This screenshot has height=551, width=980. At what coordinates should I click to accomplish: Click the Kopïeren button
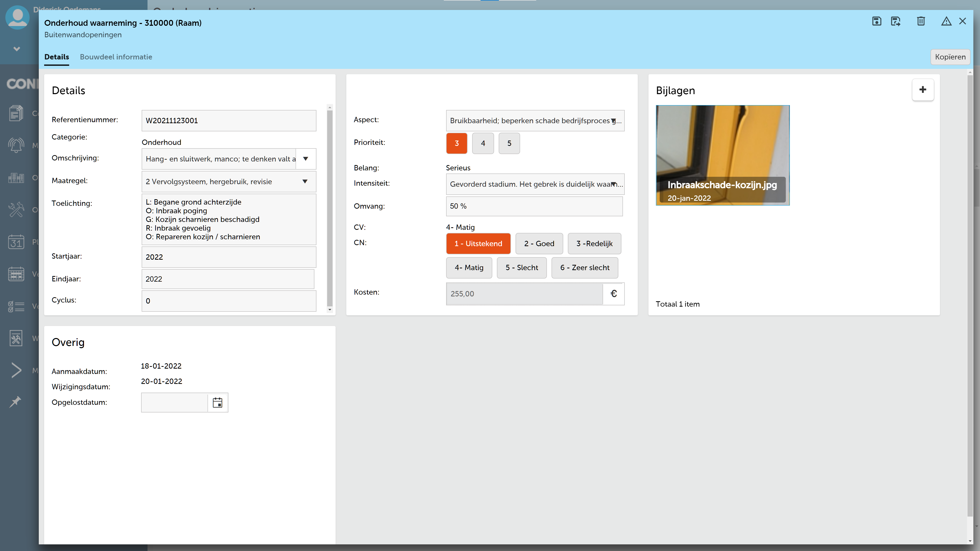point(950,57)
